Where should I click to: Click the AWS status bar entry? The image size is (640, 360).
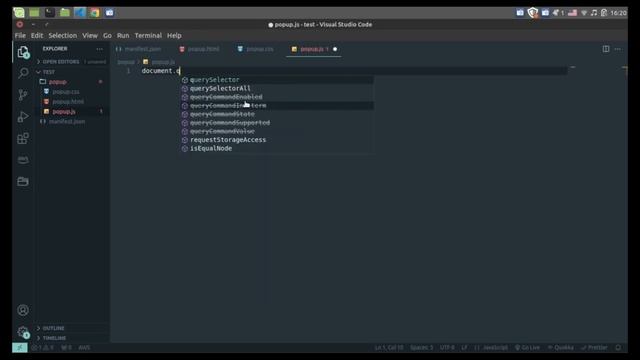coord(84,348)
